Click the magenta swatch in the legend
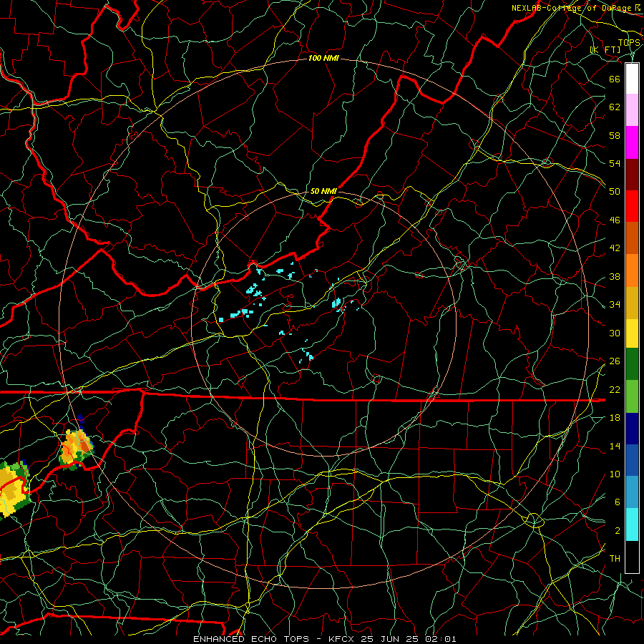644x644 pixels. (632, 142)
